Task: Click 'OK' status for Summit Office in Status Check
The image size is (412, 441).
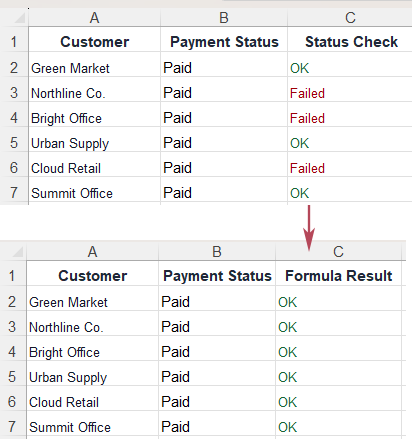Action: pos(350,189)
